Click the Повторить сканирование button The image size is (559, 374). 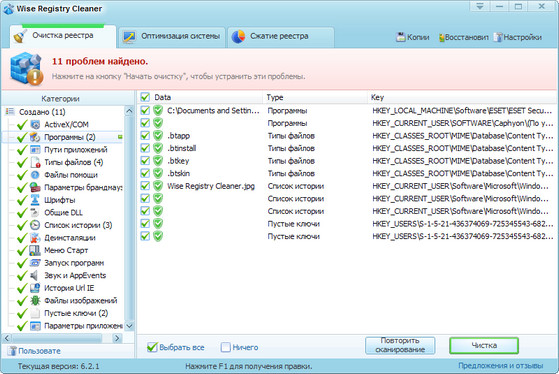400,345
